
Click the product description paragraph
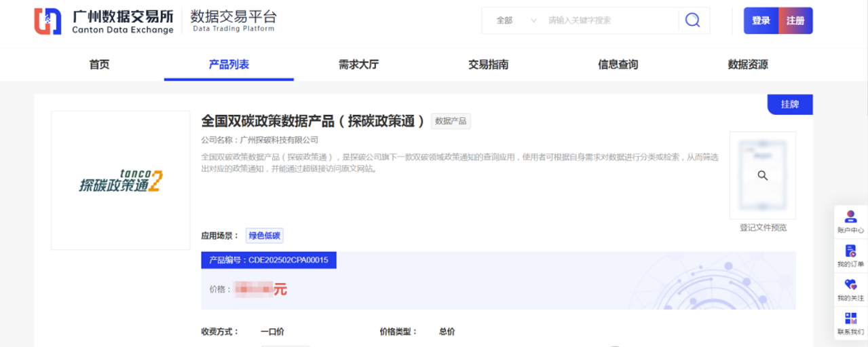[459, 163]
